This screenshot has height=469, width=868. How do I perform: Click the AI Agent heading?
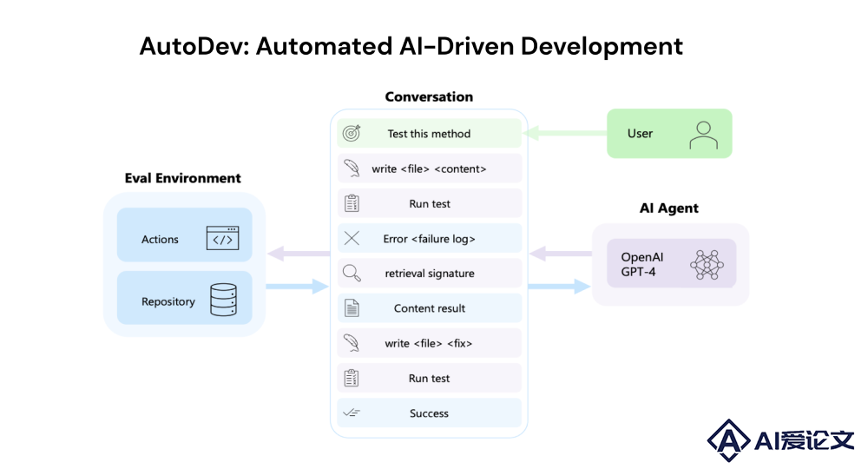668,208
